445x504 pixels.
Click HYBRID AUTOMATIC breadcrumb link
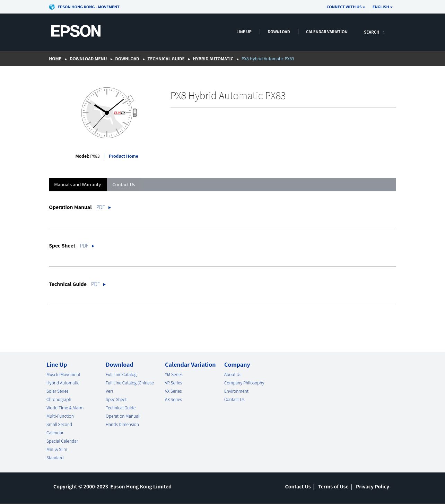(213, 59)
